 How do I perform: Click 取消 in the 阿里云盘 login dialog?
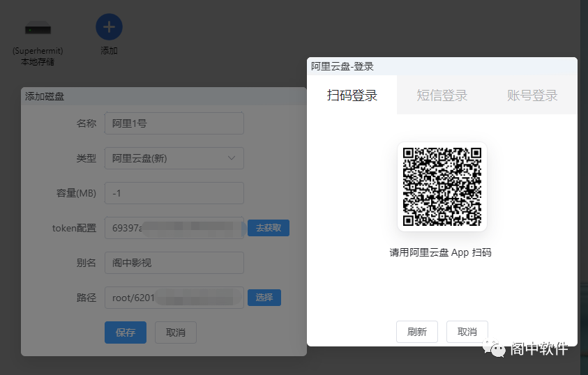467,332
